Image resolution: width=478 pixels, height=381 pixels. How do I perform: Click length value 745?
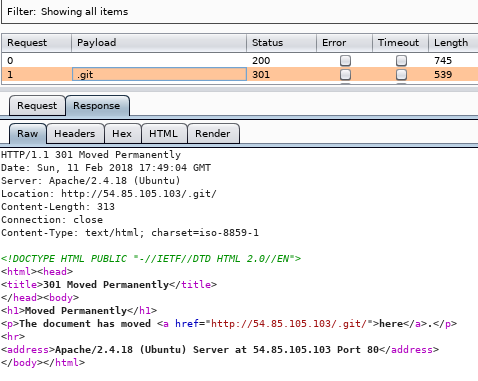click(443, 61)
